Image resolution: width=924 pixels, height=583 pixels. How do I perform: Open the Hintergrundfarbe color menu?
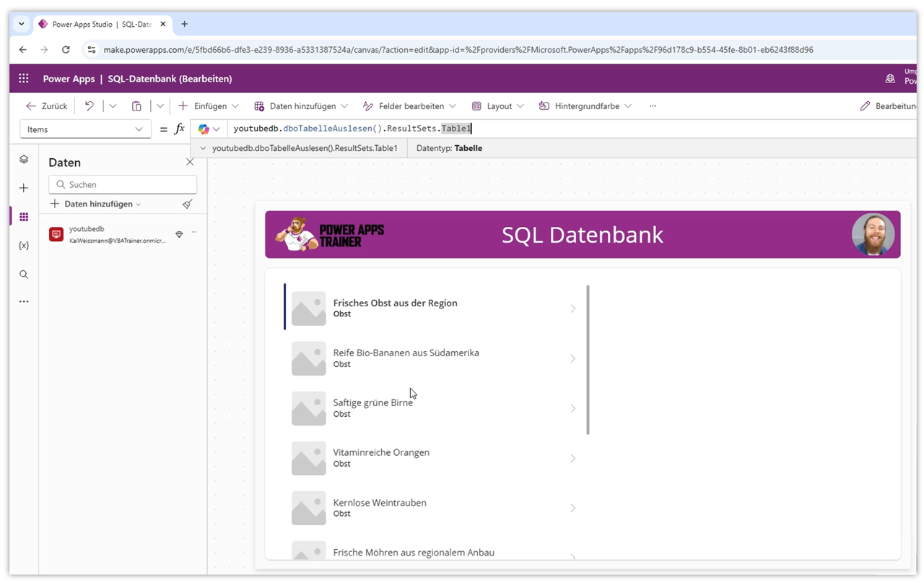(x=585, y=106)
